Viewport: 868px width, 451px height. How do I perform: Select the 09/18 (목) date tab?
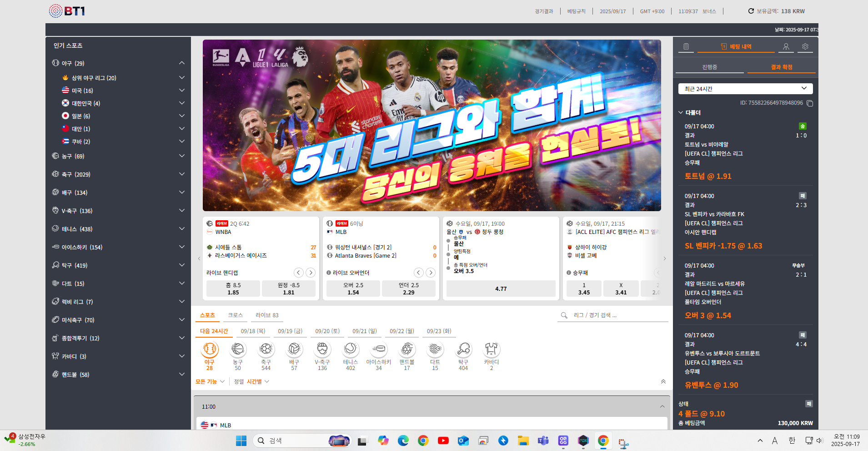coord(253,331)
